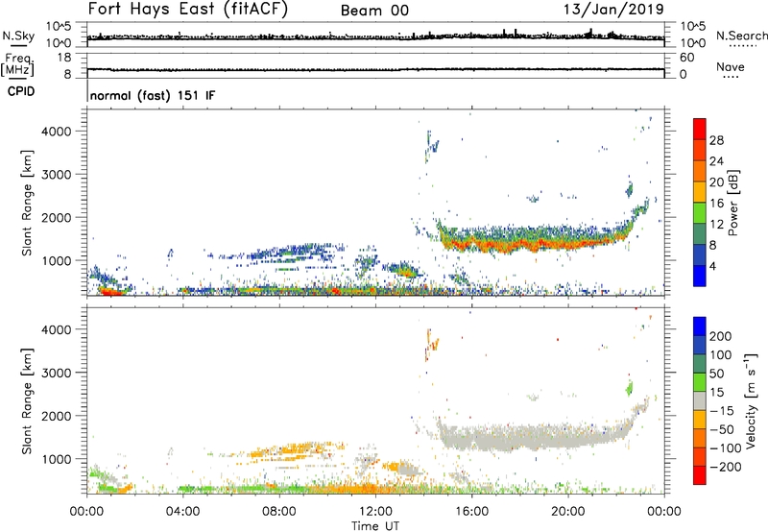This screenshot has width=768, height=532.
Task: Pick the top red swatch of power colorbar
Action: pyautogui.click(x=700, y=129)
